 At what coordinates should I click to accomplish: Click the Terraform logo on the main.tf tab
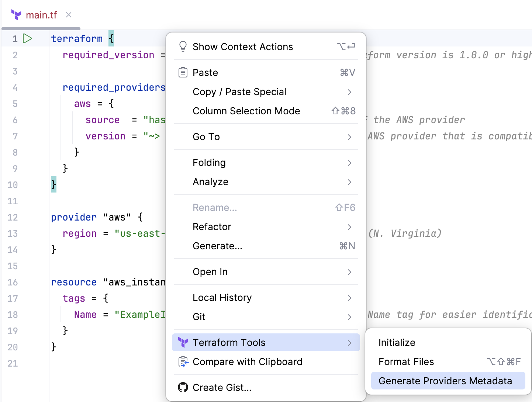coord(16,15)
